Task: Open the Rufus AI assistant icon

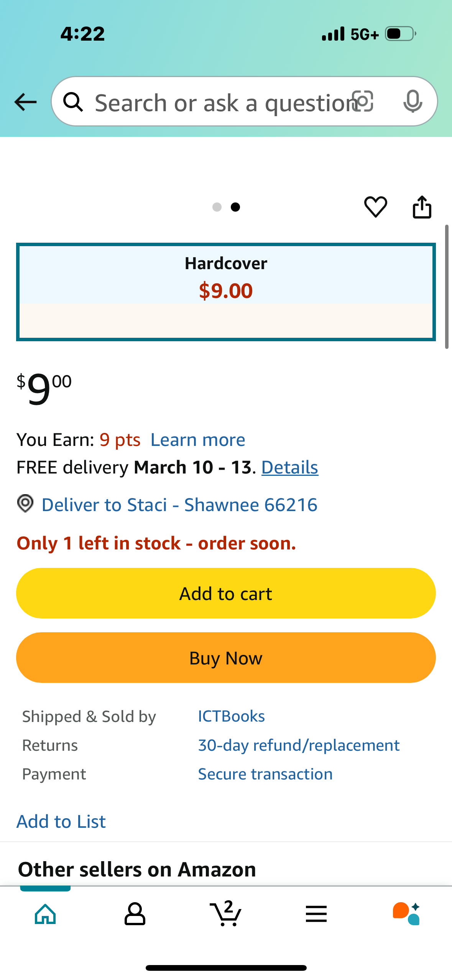Action: tap(406, 914)
